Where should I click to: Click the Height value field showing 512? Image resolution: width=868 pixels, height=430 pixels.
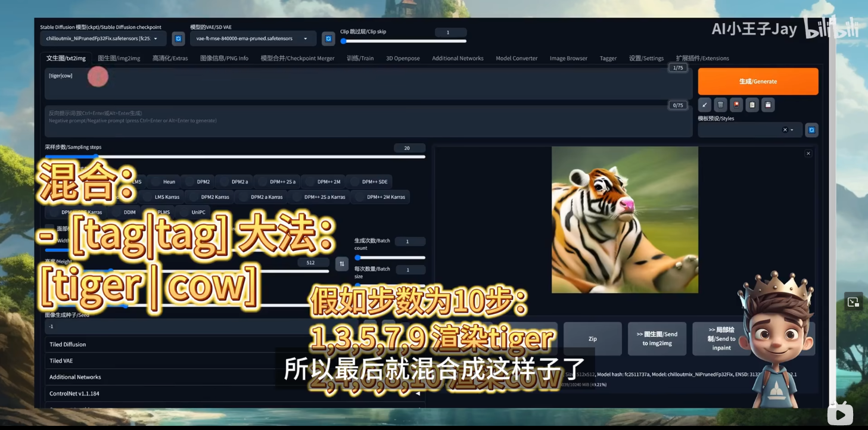coord(313,263)
